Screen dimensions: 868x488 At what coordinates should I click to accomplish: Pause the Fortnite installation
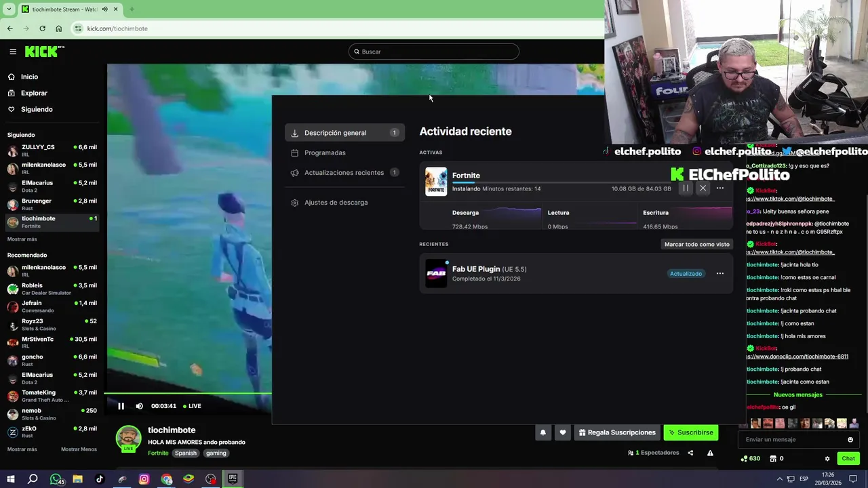tap(686, 188)
